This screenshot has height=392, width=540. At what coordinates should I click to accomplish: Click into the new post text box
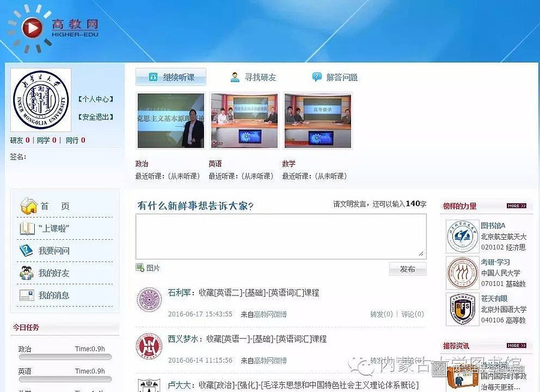pos(281,236)
